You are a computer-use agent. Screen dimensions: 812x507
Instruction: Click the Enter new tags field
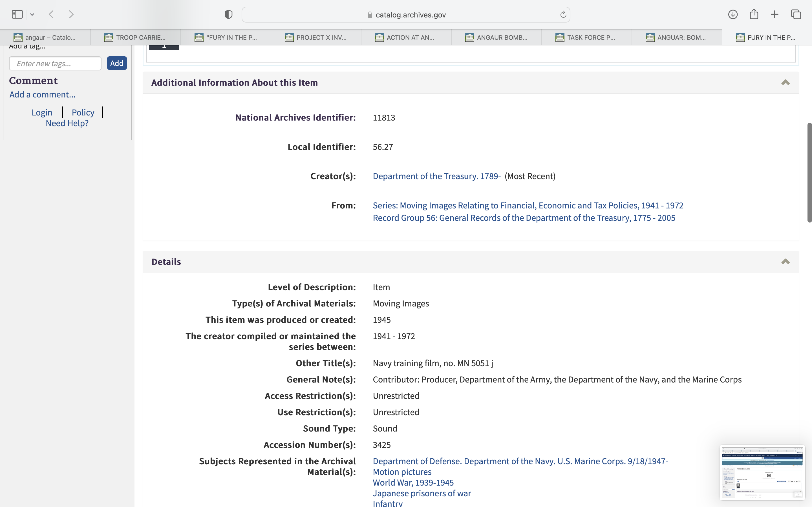[x=55, y=63]
